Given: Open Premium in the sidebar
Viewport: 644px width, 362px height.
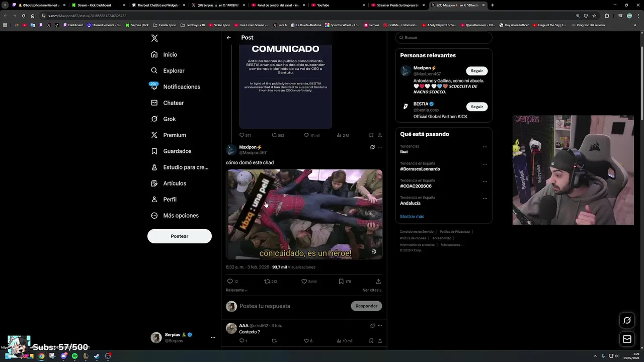Looking at the screenshot, I should [169, 135].
